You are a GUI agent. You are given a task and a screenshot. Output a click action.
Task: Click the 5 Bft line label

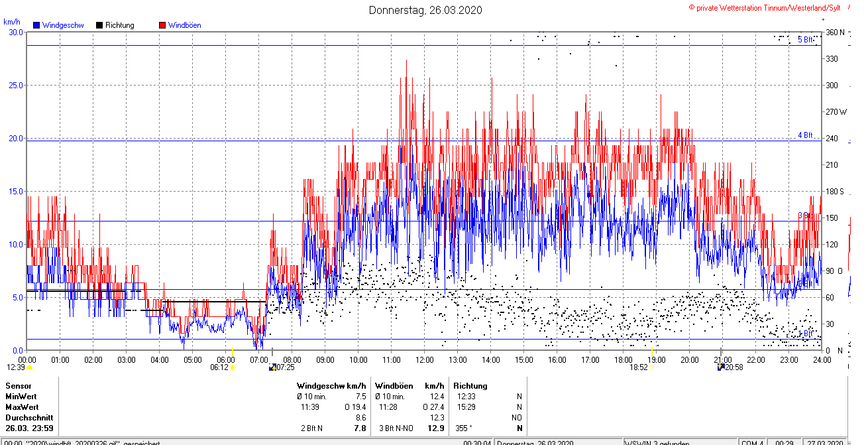tap(805, 40)
